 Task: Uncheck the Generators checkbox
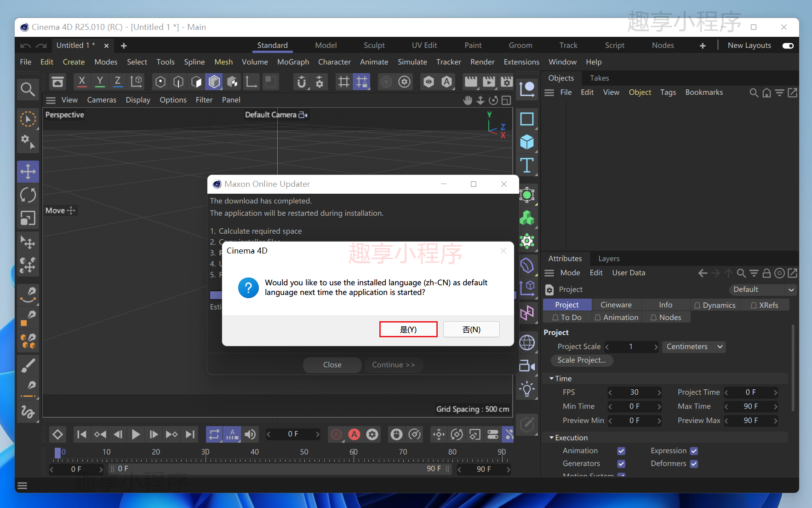click(x=621, y=464)
